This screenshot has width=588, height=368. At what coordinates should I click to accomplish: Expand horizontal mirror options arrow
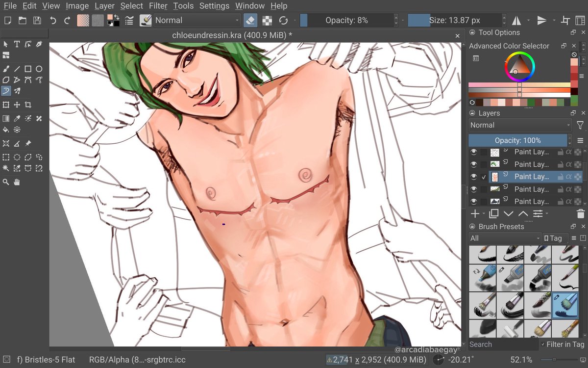point(528,21)
